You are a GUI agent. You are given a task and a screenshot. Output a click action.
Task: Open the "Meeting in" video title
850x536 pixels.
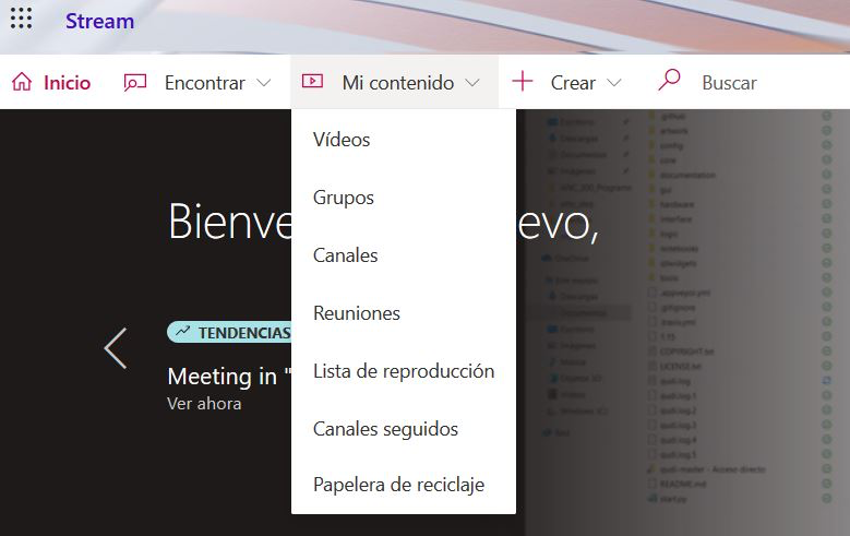click(x=229, y=376)
